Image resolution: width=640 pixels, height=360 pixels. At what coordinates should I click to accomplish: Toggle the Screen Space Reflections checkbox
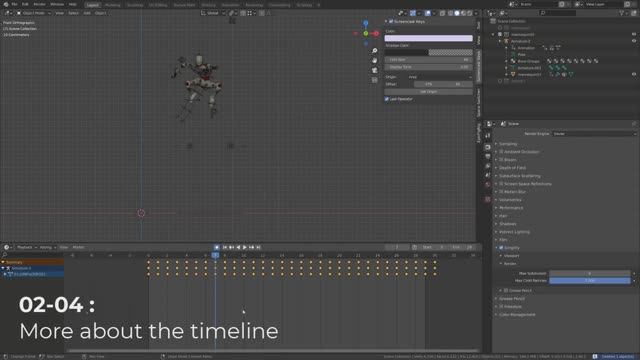[x=502, y=184]
